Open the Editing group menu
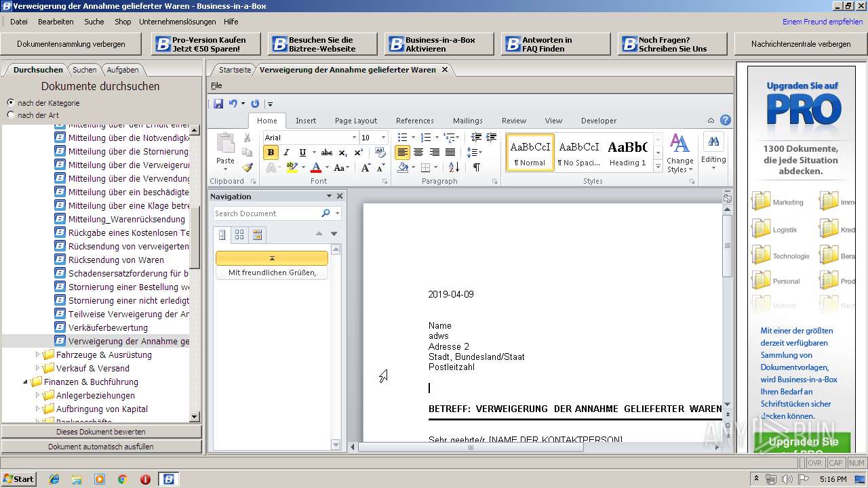 tap(713, 152)
